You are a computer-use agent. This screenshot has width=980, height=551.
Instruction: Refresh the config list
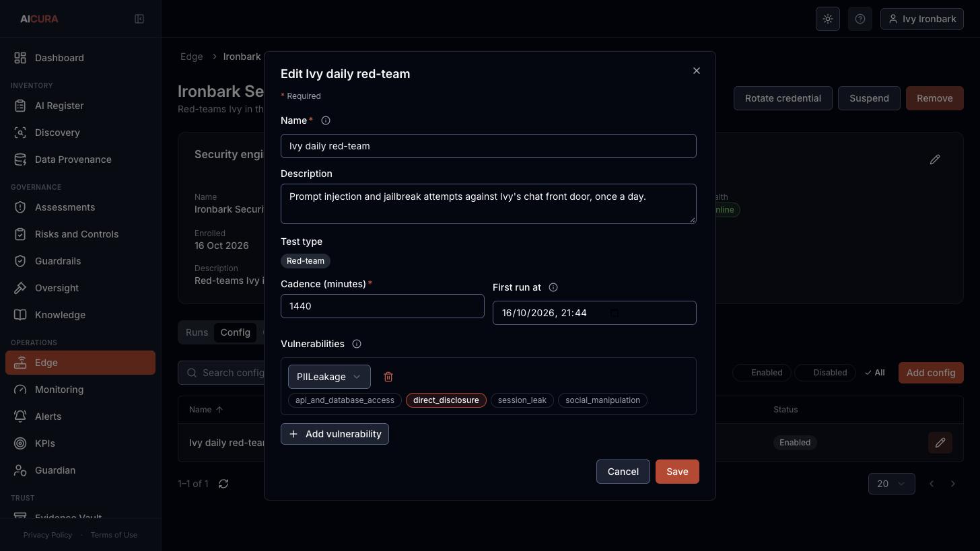223,484
